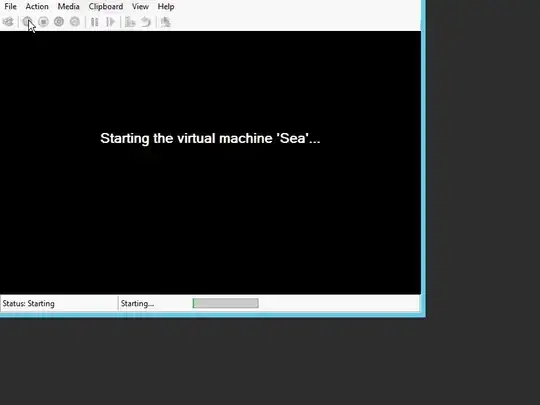Viewport: 540px width, 405px height.
Task: Click the black virtual machine display area
Action: point(210,163)
